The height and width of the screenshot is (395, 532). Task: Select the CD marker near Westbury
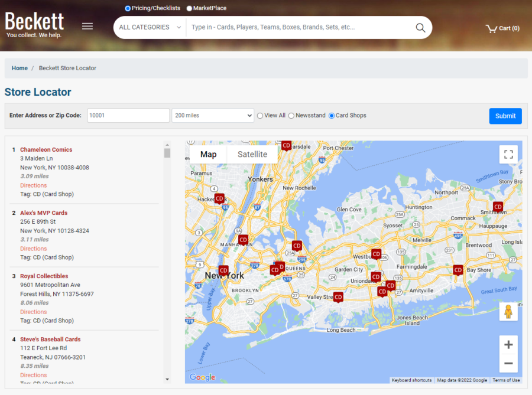377,254
